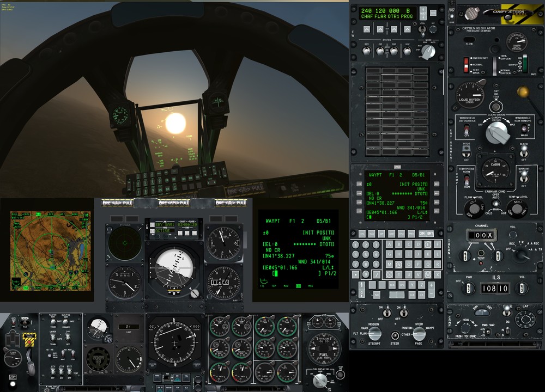Click the plus key on the CDU
Viewport: 545px width, 392px height.
pyautogui.click(x=431, y=285)
